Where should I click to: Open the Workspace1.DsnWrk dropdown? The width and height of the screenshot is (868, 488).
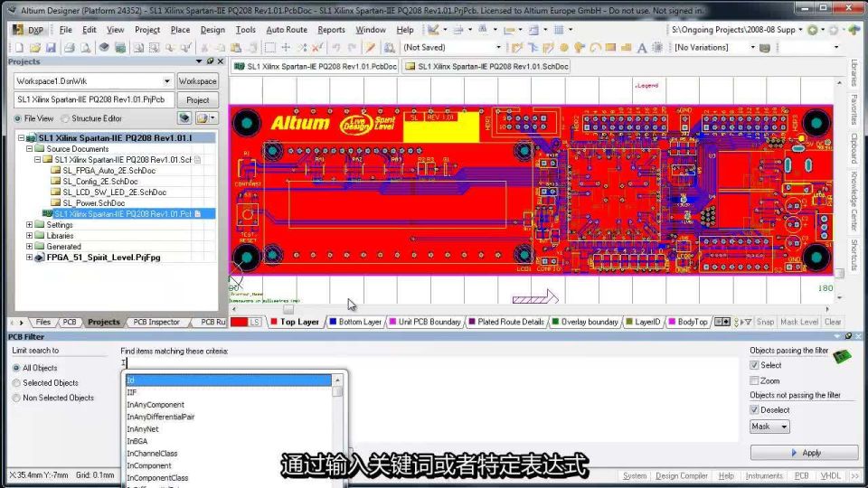click(x=166, y=81)
